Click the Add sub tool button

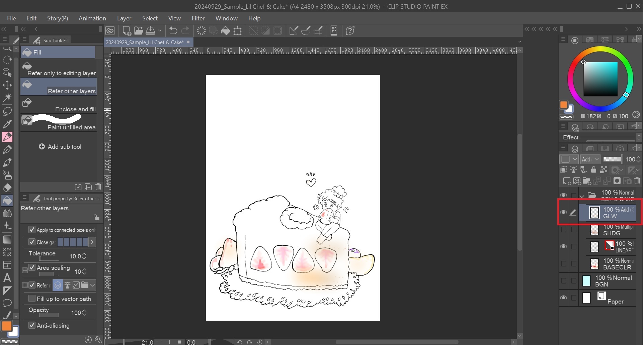pos(61,146)
